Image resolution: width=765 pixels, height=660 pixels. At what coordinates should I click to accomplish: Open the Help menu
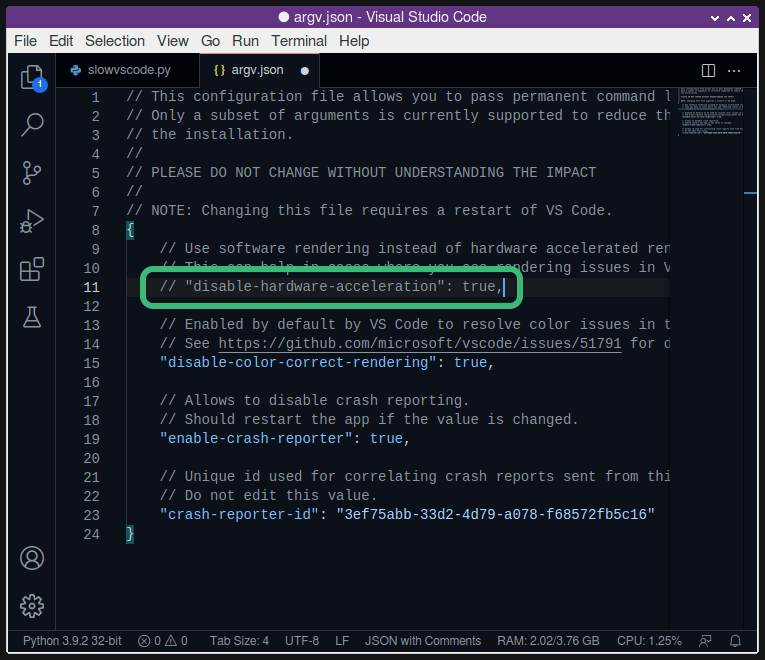point(354,41)
